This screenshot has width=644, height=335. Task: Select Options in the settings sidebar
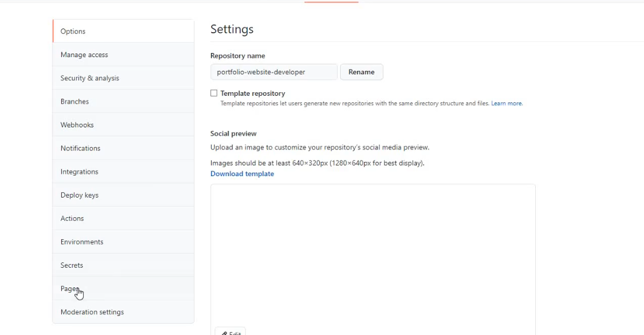click(x=73, y=32)
